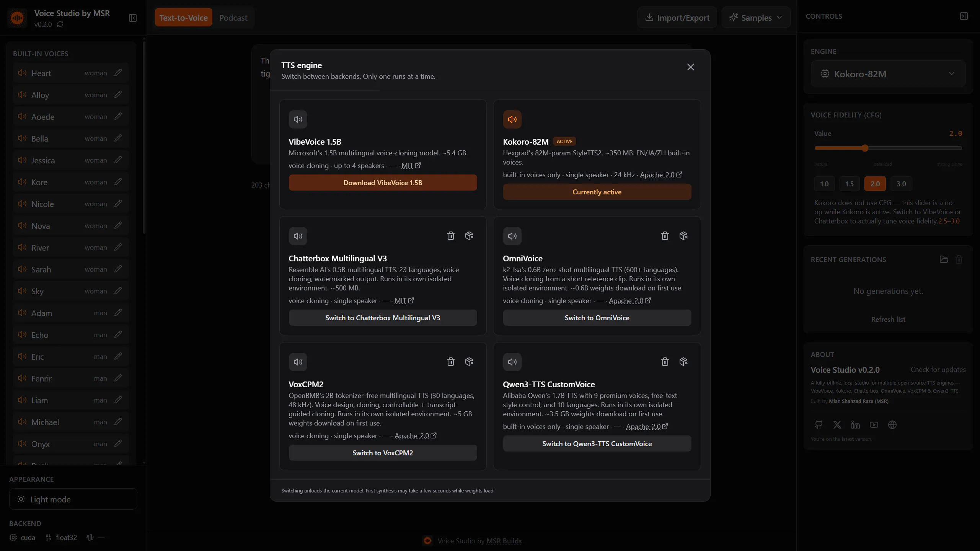
Task: Click the cuda backend indicator
Action: [x=23, y=537]
